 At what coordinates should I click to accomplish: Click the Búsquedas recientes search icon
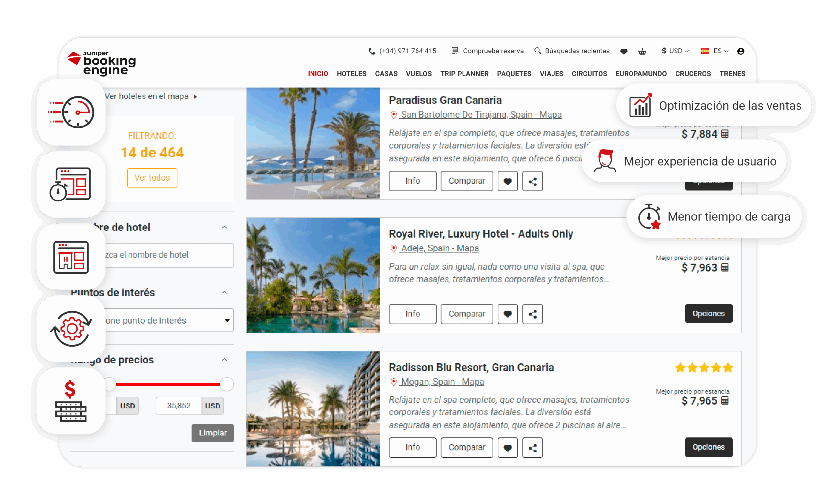538,51
